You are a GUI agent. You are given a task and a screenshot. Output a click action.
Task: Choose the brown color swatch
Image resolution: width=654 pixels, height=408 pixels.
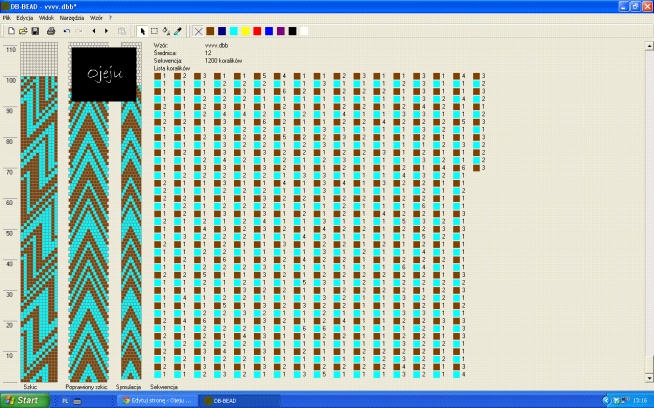(x=210, y=31)
